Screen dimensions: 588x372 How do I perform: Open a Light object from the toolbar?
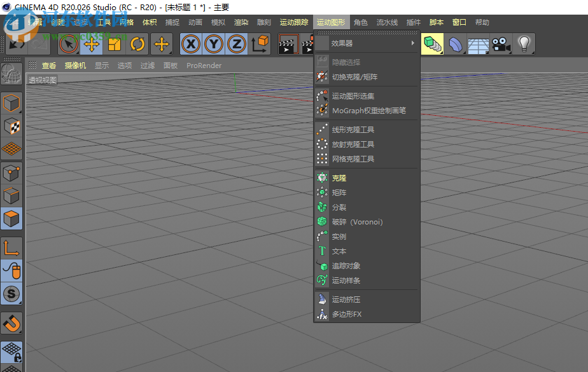pyautogui.click(x=523, y=44)
